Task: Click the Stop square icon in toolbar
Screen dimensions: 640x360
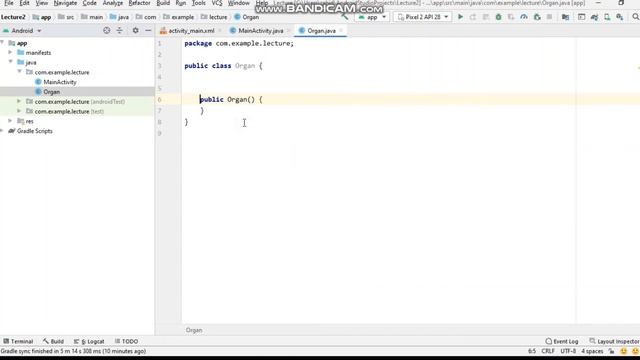Action: pyautogui.click(x=549, y=17)
